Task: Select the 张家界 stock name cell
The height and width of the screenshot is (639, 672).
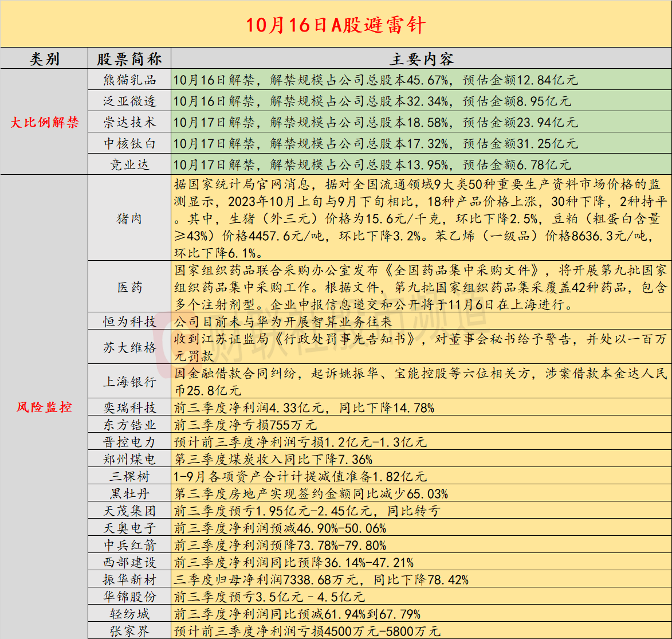Action: pos(129,631)
